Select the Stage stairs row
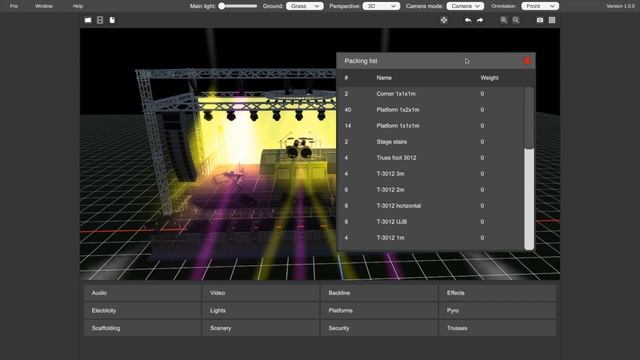Viewport: 640px width, 360px height. (x=430, y=142)
